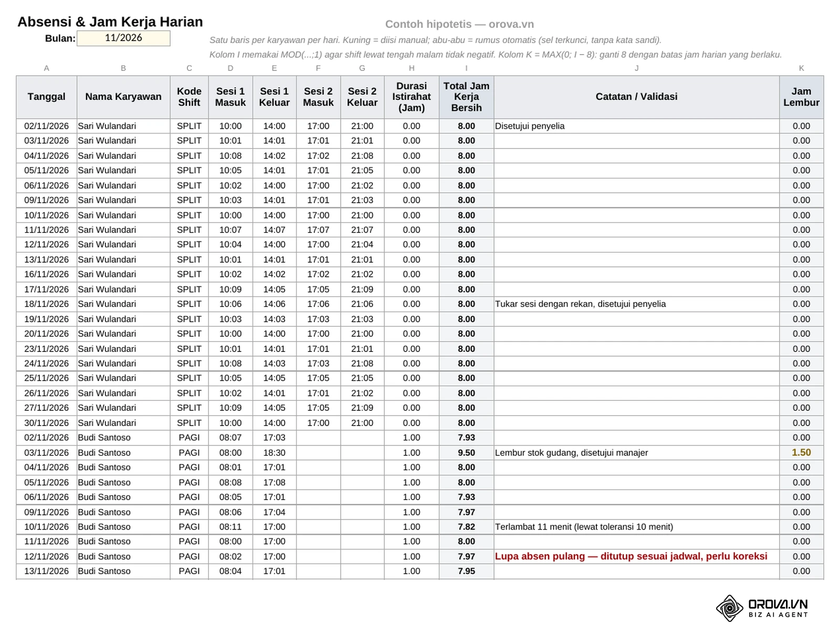The height and width of the screenshot is (643, 840).
Task: Click the PAGI shift cell in the 18:30 row
Action: [189, 453]
